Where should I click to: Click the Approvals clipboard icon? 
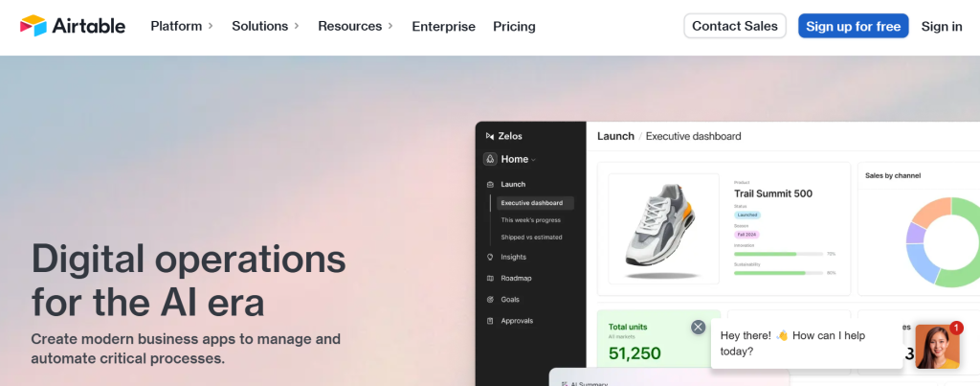[x=490, y=321]
